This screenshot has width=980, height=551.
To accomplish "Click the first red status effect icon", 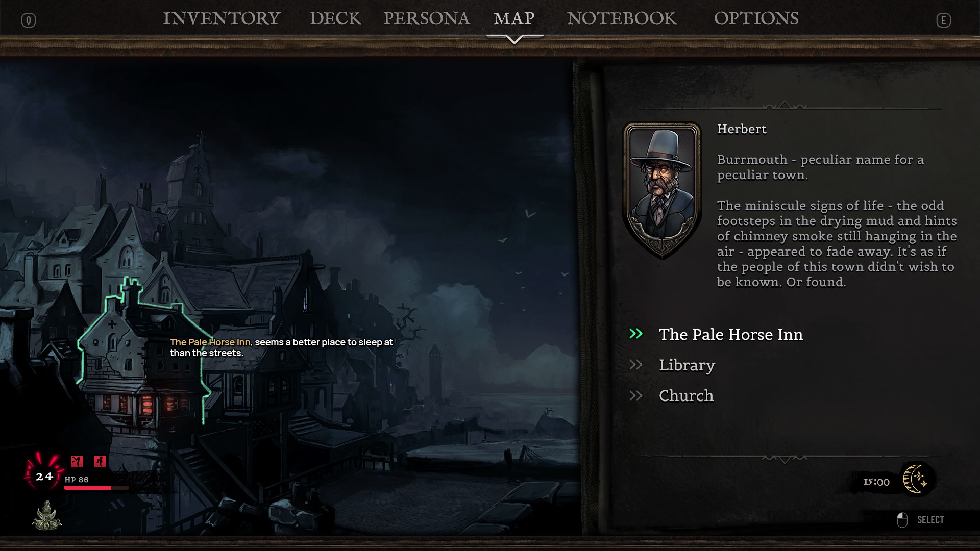I will pyautogui.click(x=77, y=461).
